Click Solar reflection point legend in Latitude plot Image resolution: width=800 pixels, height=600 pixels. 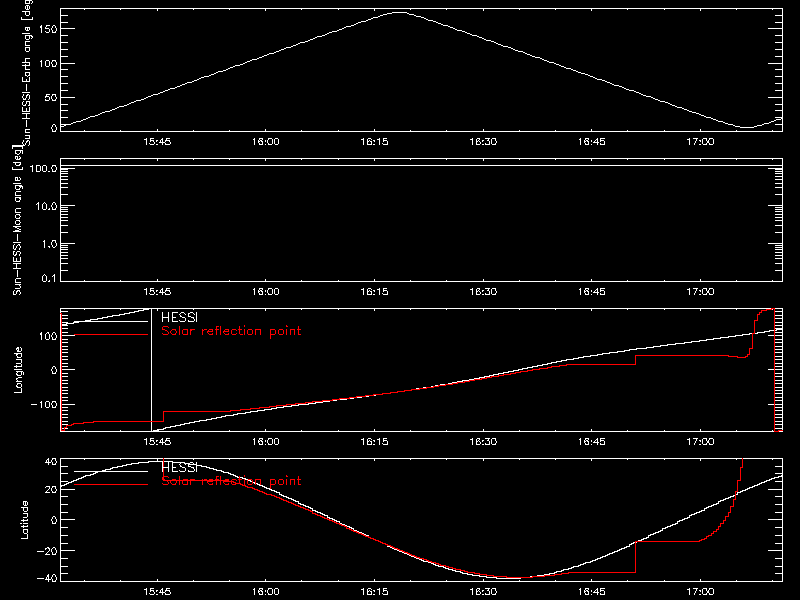(231, 481)
